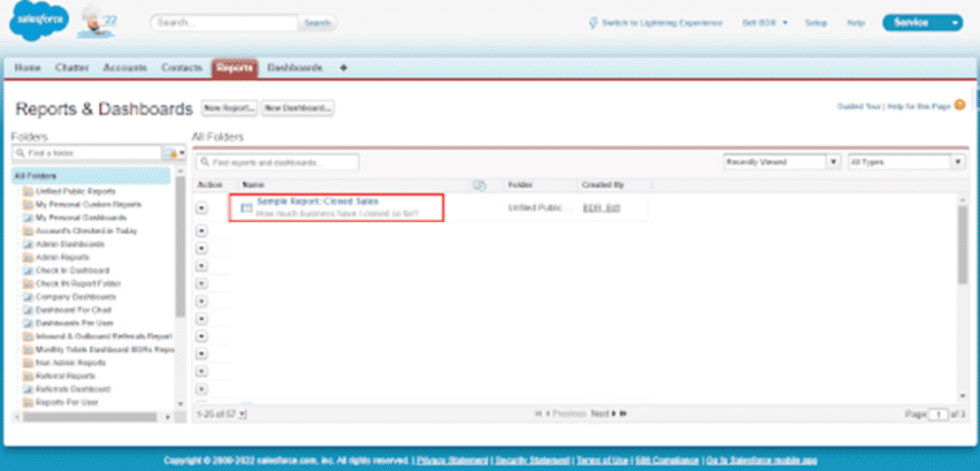
Task: Click the Page number input box
Action: 938,414
